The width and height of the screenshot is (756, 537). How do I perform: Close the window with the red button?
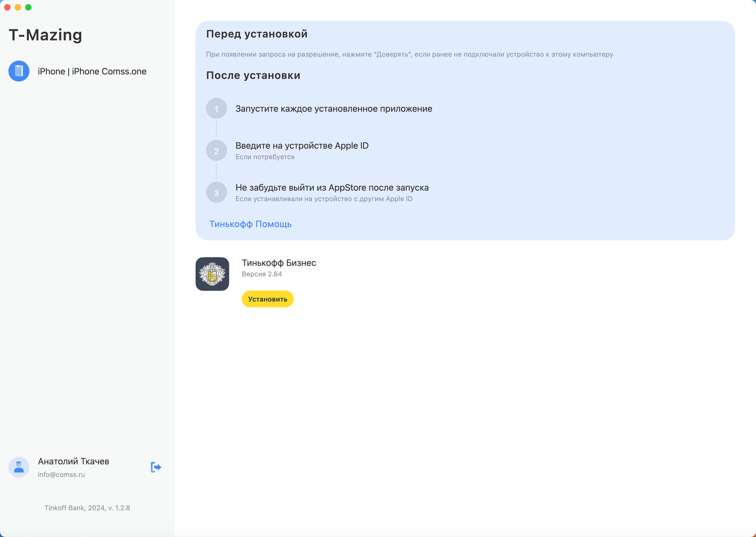[x=7, y=7]
